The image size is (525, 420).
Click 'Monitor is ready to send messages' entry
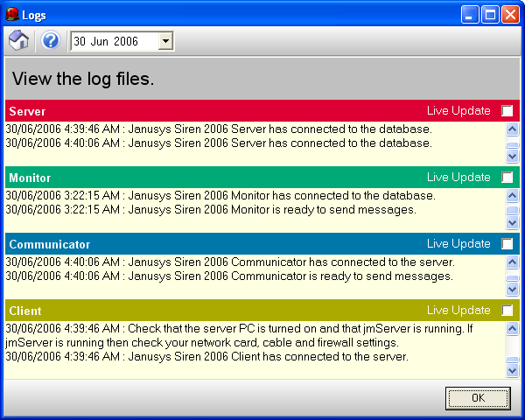(211, 210)
